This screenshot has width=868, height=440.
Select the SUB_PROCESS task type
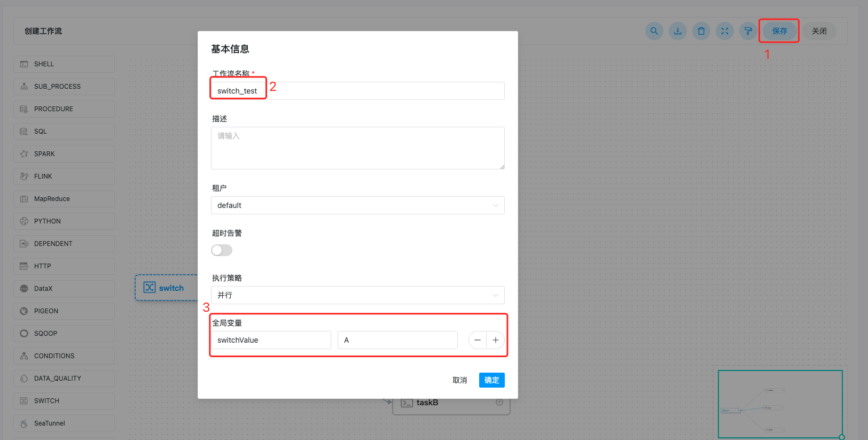click(64, 87)
